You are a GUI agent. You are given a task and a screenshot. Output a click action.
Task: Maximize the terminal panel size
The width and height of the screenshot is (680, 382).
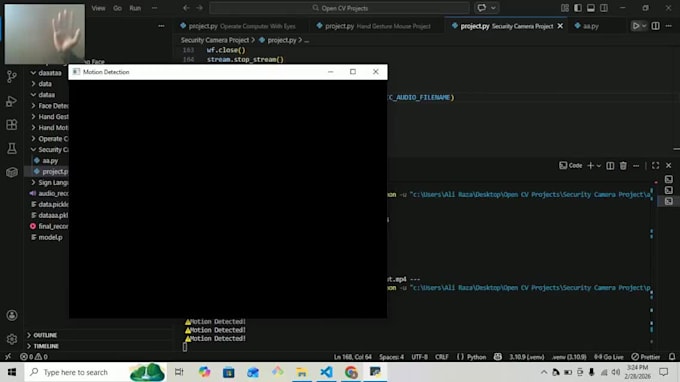click(655, 166)
